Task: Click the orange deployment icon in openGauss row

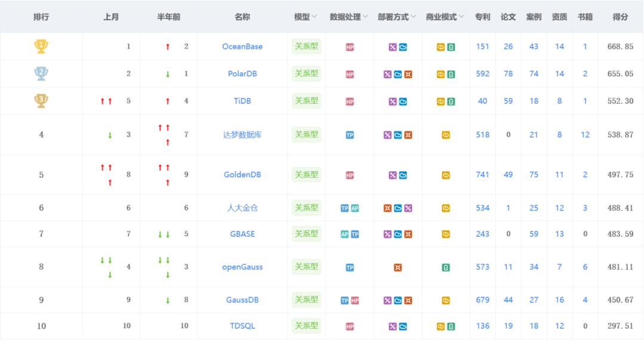Action: [398, 267]
